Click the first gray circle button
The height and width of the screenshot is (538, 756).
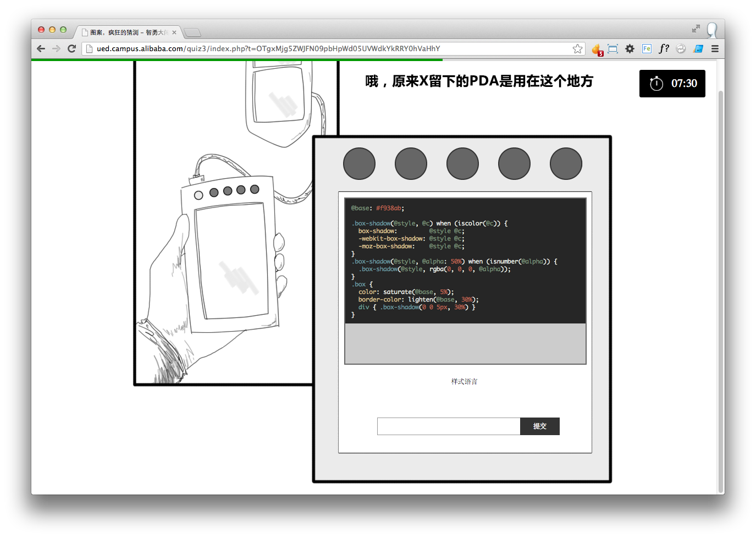(359, 164)
